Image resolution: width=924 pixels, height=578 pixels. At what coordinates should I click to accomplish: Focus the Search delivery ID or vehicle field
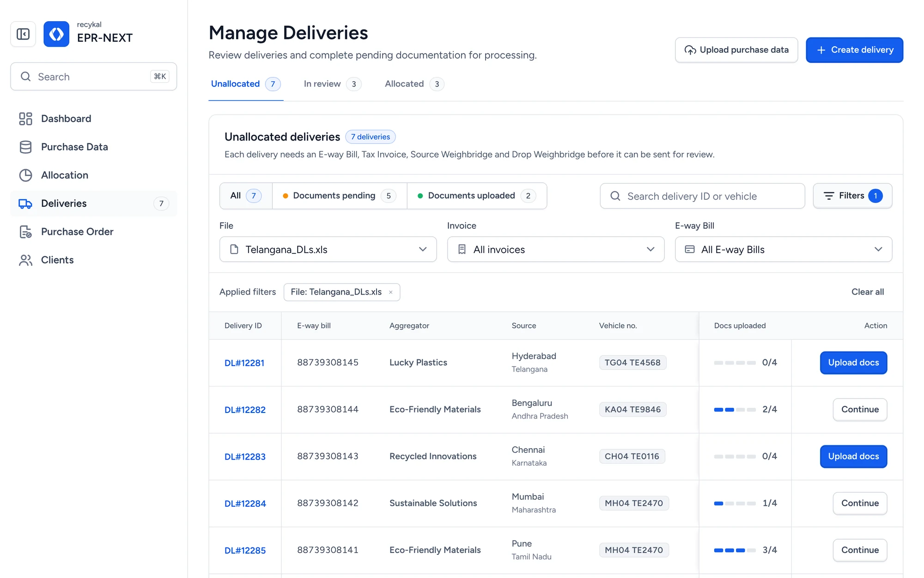coord(702,196)
